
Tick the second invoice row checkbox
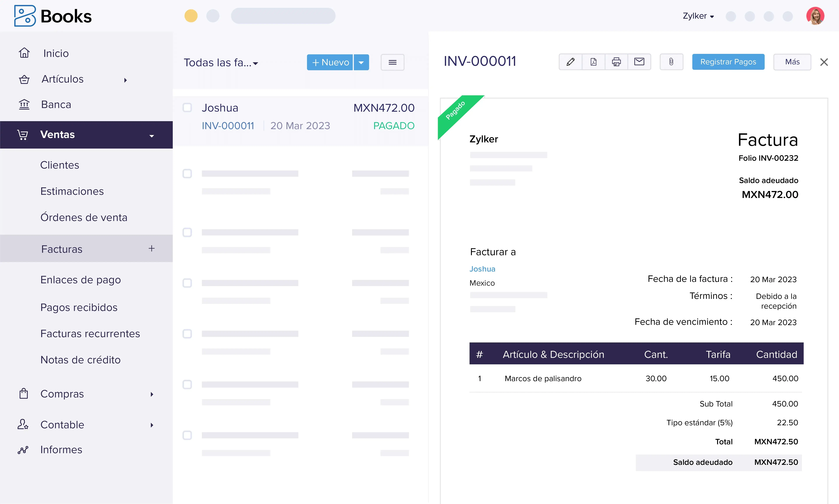click(x=187, y=174)
